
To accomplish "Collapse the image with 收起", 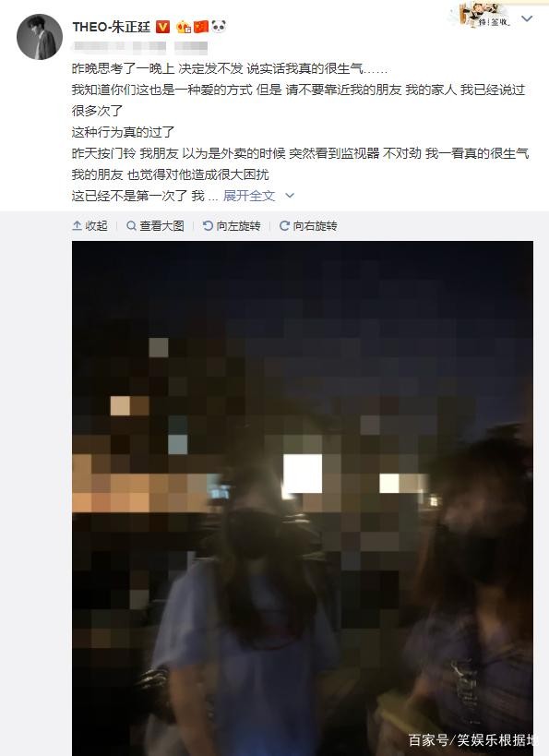I will tap(90, 225).
